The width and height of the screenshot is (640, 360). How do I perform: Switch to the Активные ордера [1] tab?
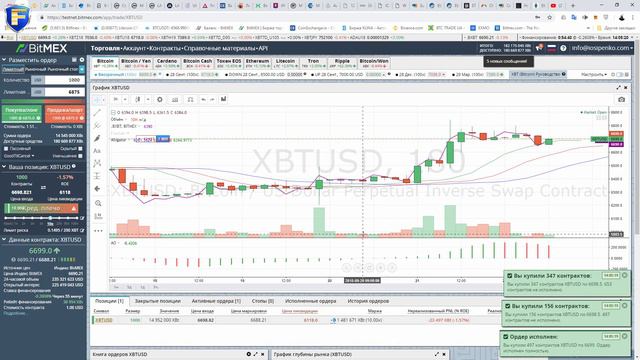(x=216, y=301)
